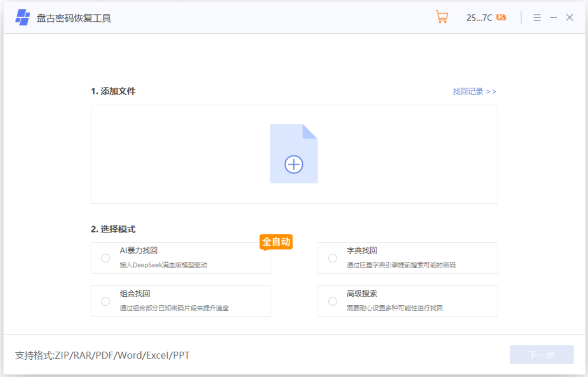Click the add-file plus document icon
The width and height of the screenshot is (588, 377).
(x=294, y=153)
